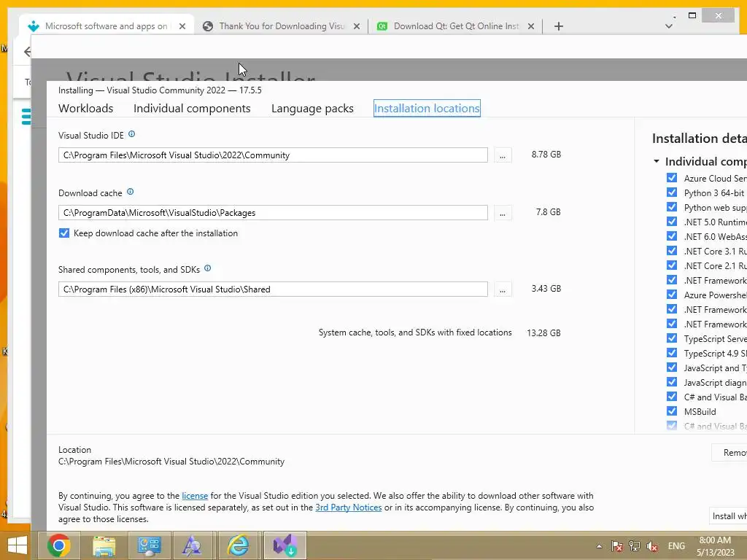Uncheck JavaScript diagnostics component
Viewport: 747px width, 560px height.
pyautogui.click(x=672, y=382)
